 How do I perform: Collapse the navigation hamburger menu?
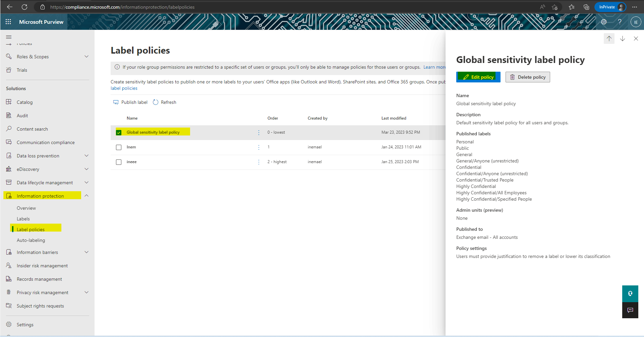coord(9,37)
